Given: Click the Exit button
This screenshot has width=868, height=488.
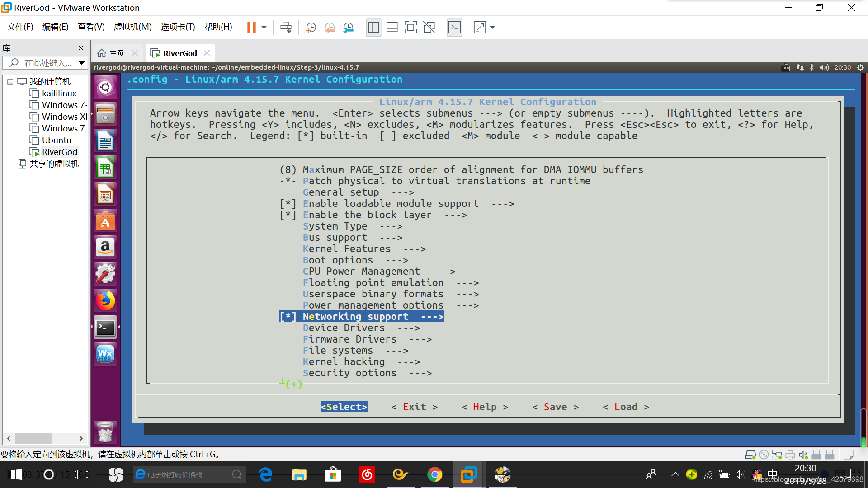Looking at the screenshot, I should pyautogui.click(x=415, y=407).
